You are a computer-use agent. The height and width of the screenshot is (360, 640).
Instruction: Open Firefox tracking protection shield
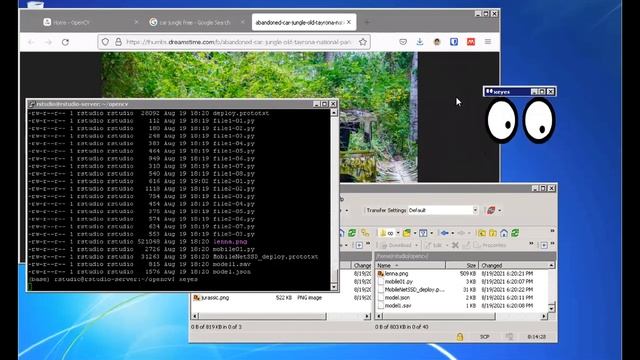(x=105, y=42)
